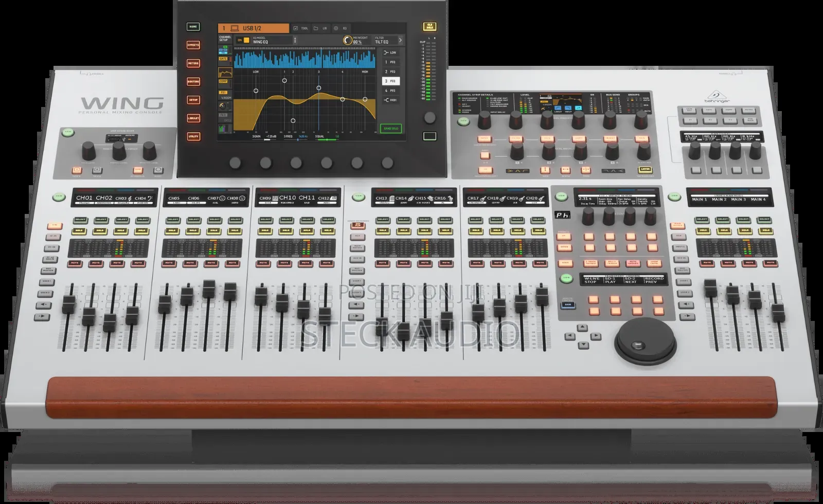Tap the CH17 guitar icon
The height and width of the screenshot is (504, 823).
pos(483,198)
